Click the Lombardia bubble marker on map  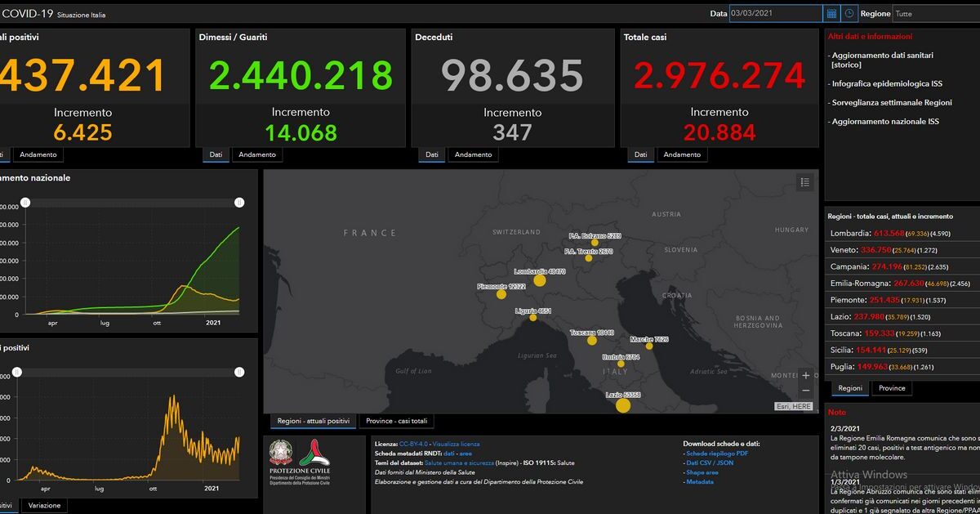(x=540, y=280)
